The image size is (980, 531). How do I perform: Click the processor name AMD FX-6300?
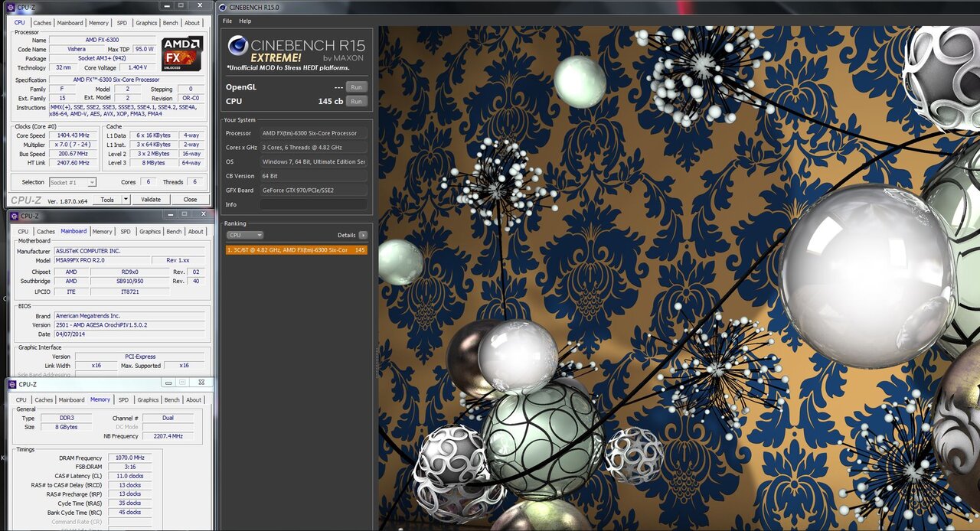tap(103, 40)
